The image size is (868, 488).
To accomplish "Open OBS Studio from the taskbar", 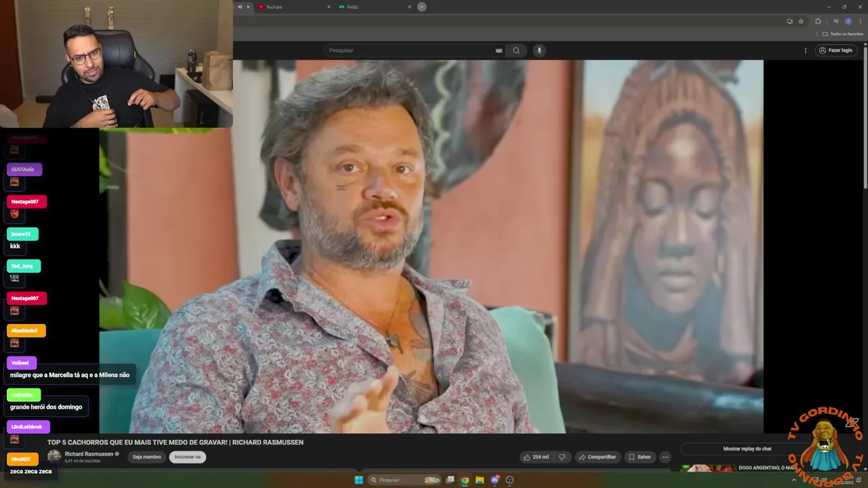I will [x=510, y=480].
